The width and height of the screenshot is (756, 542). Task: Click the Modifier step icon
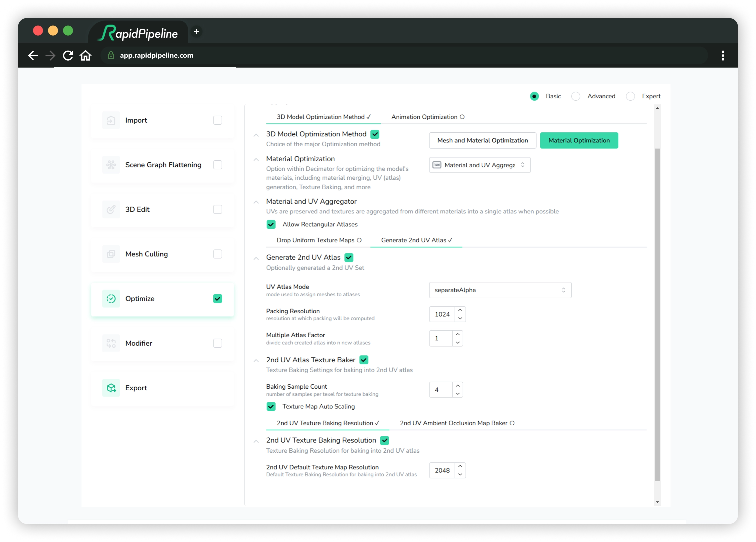pos(111,343)
